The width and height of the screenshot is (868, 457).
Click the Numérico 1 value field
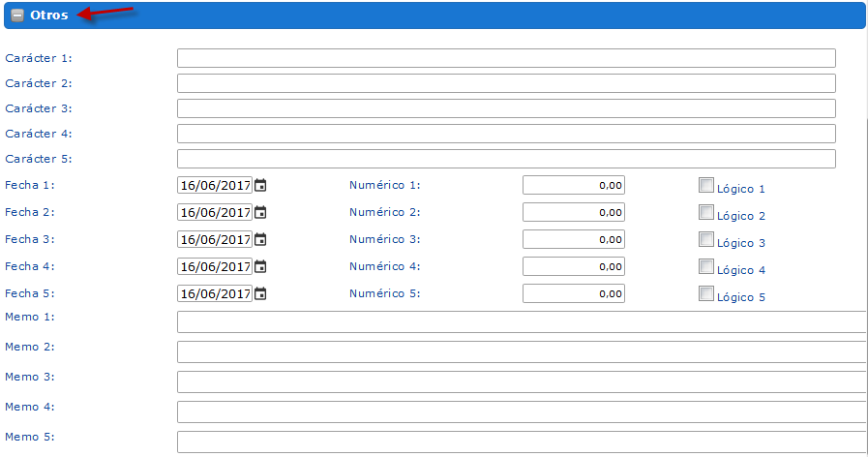point(574,185)
